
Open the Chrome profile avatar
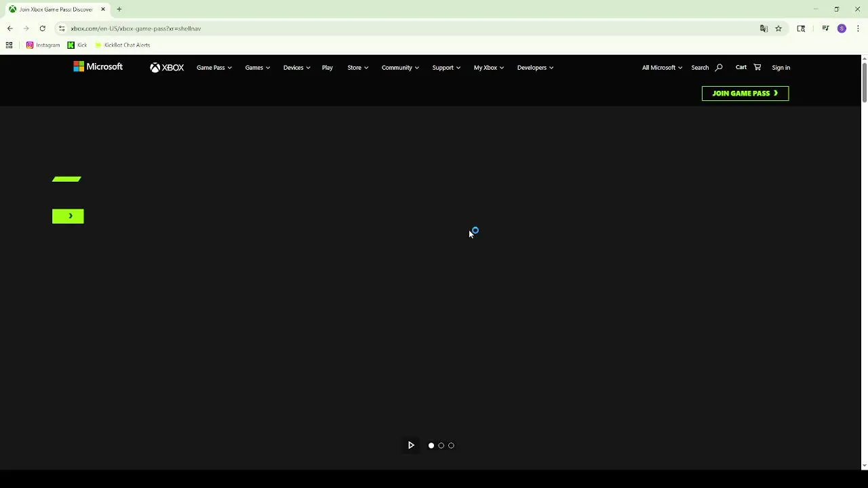coord(842,28)
